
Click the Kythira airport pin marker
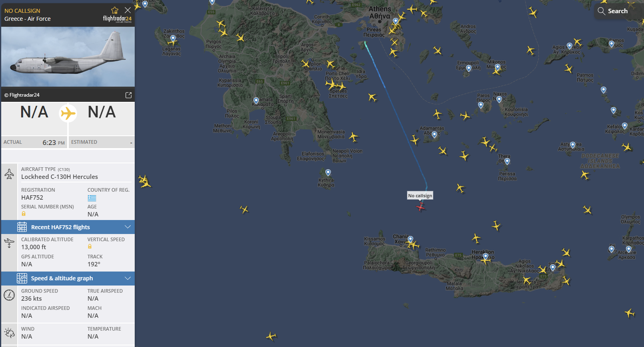[328, 173]
